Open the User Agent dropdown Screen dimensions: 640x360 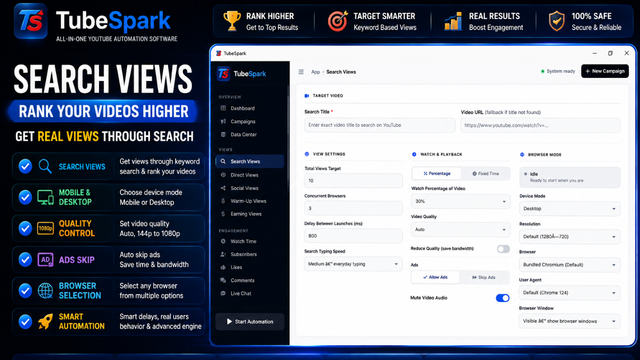coord(570,293)
